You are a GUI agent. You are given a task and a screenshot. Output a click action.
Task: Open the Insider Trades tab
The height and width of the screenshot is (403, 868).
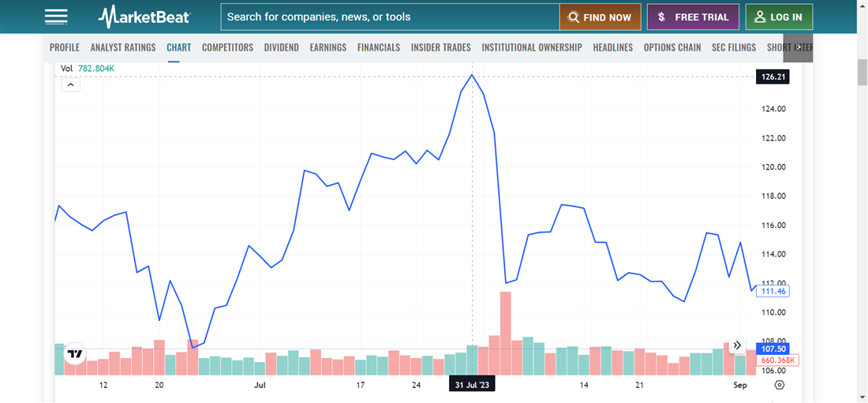coord(440,47)
